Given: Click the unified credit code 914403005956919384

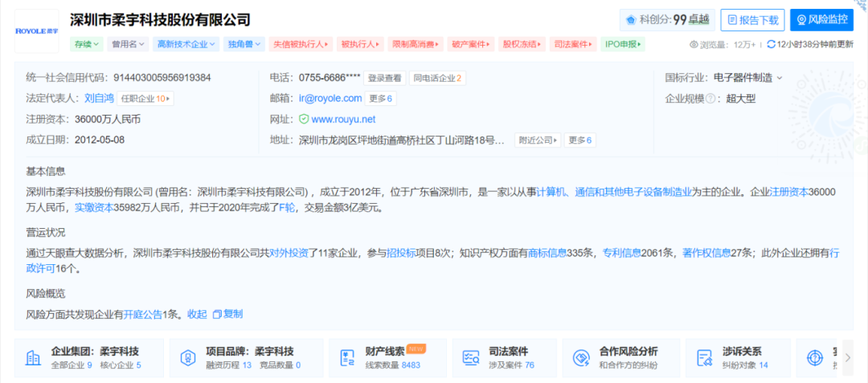Looking at the screenshot, I should point(162,78).
